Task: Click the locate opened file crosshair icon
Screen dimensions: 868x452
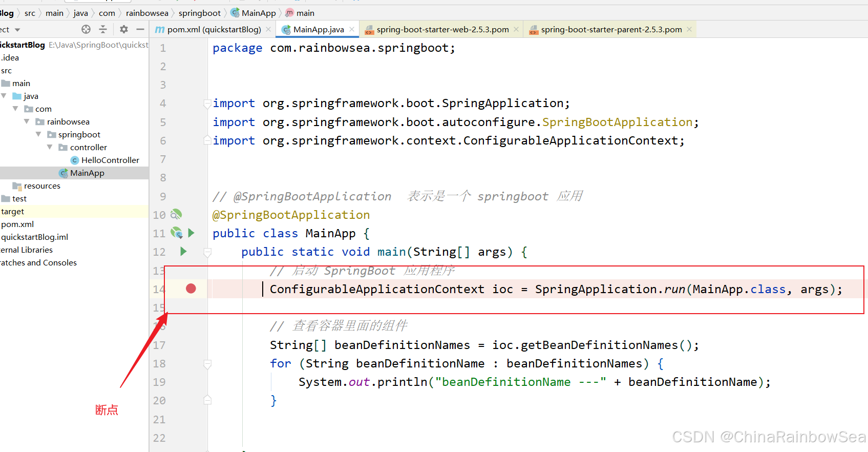Action: tap(86, 29)
